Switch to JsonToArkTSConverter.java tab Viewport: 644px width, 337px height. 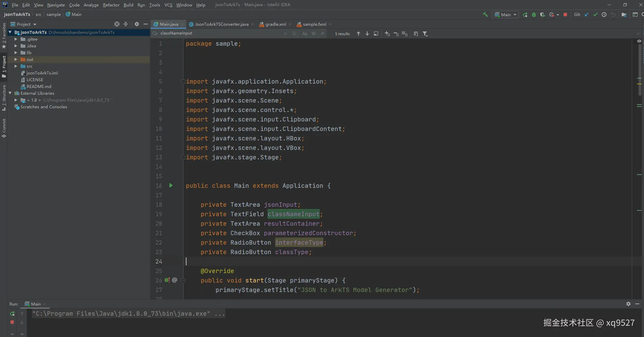221,24
